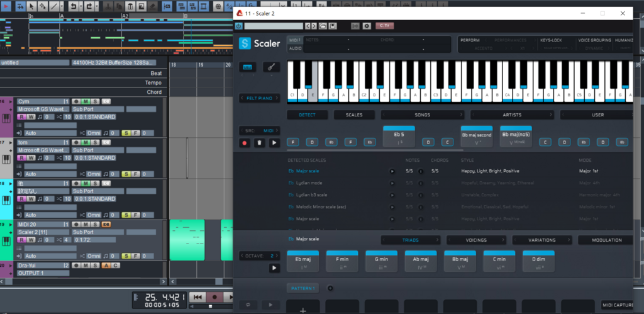The height and width of the screenshot is (314, 644).
Task: Change SRC MIDI source selector
Action: (260, 131)
